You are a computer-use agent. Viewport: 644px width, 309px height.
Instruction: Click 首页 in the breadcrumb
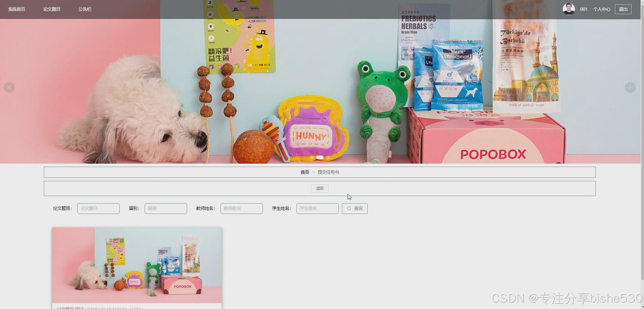(305, 172)
